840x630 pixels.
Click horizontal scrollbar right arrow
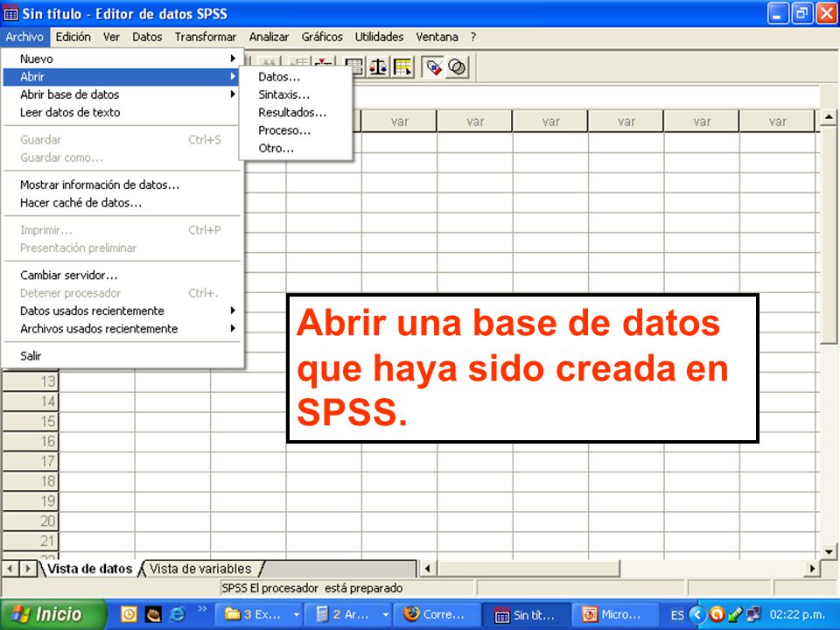812,568
